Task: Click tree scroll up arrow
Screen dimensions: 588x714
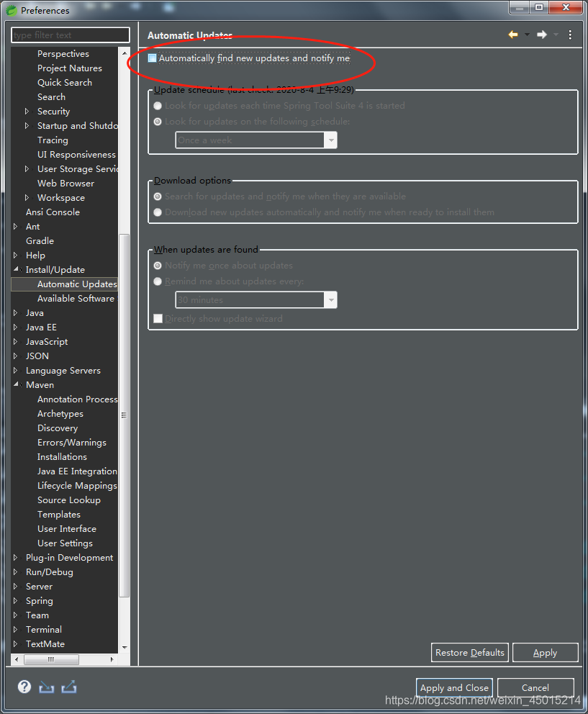Action: (x=125, y=53)
